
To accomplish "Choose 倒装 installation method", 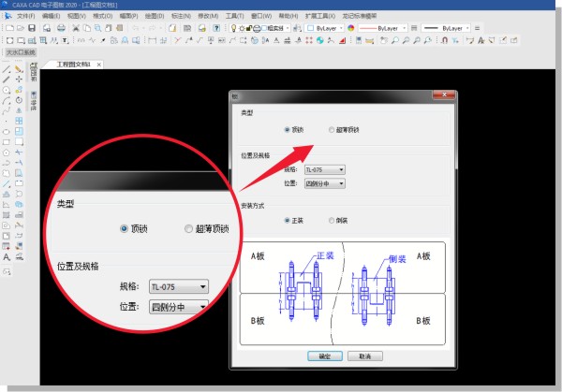I will tap(332, 220).
